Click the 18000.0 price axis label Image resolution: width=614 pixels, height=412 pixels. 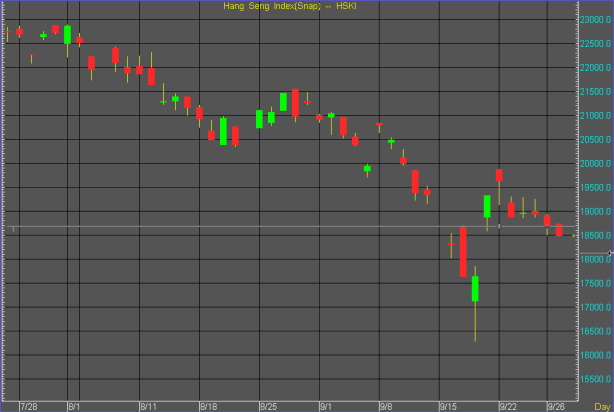[595, 259]
